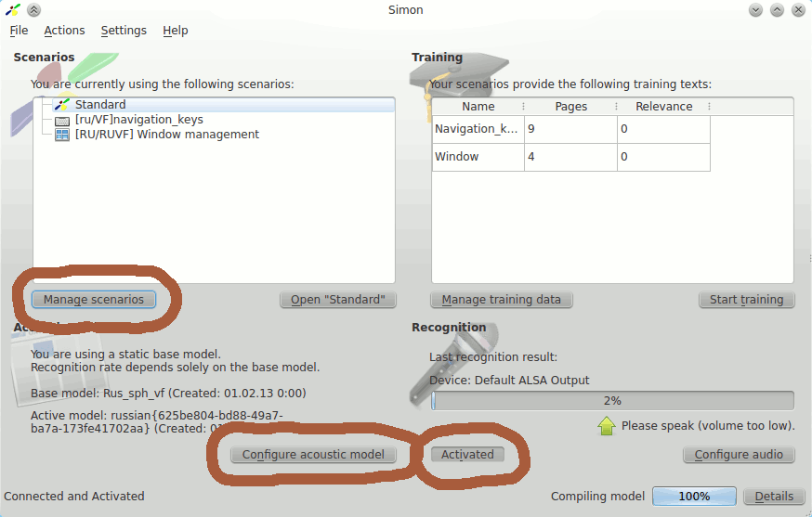
Task: Sort by the Pages column header
Action: click(x=571, y=107)
